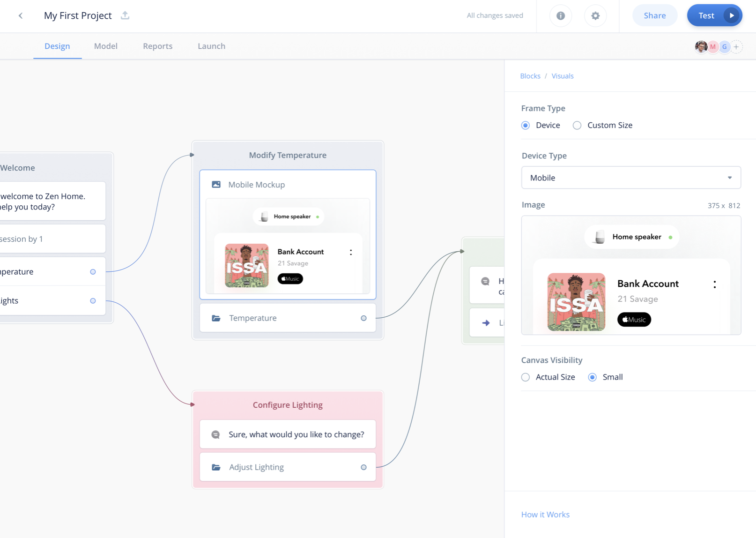Open the Reports tab

157,46
